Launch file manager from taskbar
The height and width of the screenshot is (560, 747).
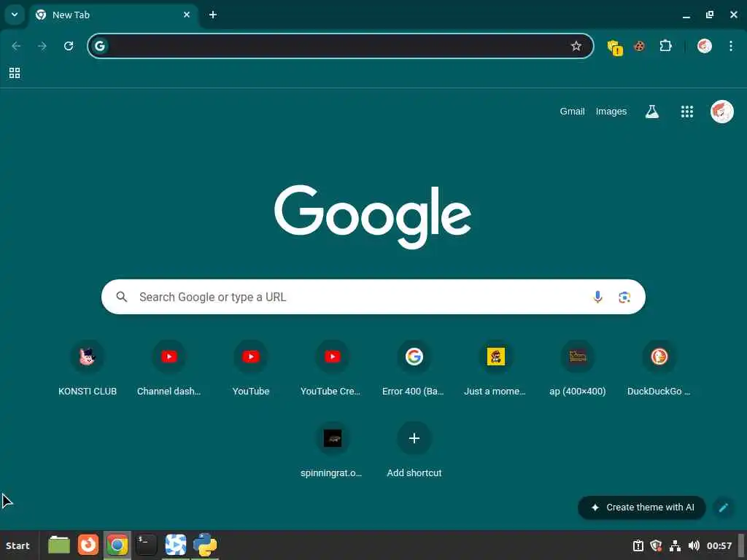(59, 545)
